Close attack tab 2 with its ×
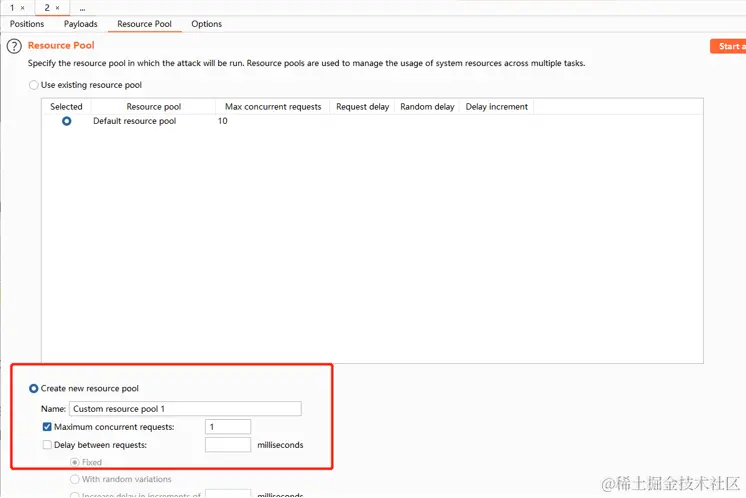 58,8
